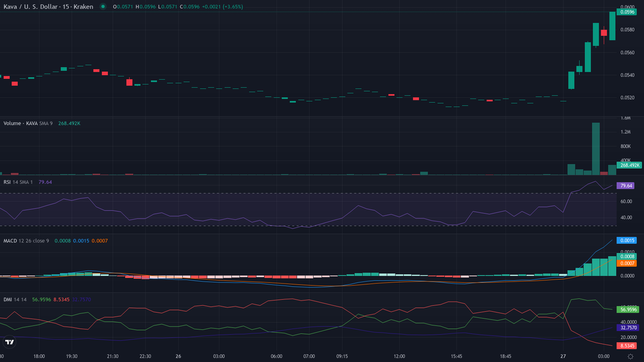Click the current price label 0.0596
Viewport: 644px width, 362px height.
click(627, 12)
